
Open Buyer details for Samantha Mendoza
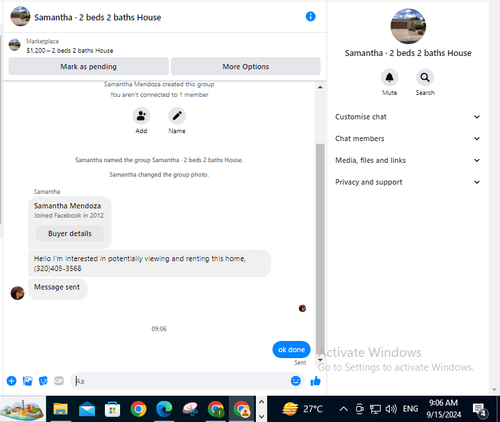click(70, 233)
